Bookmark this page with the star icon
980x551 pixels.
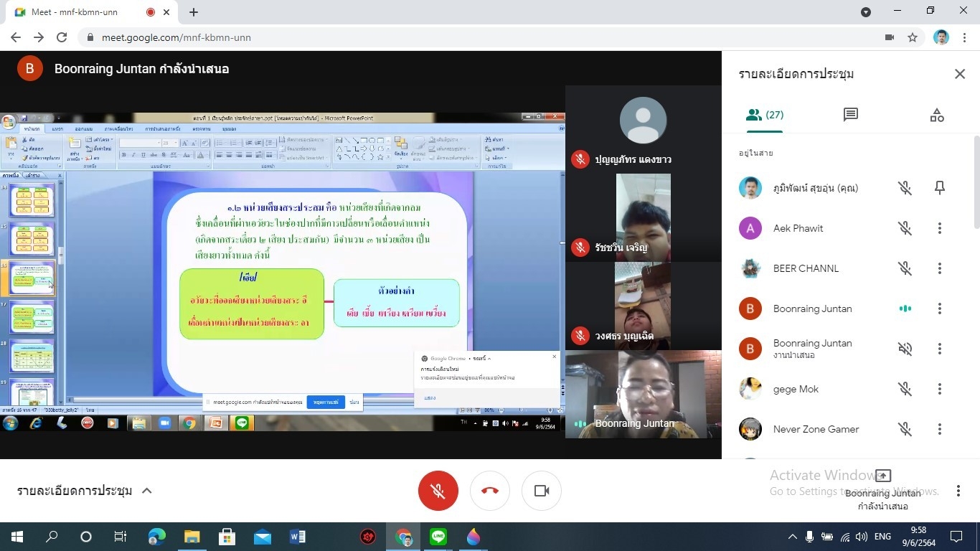coord(913,37)
